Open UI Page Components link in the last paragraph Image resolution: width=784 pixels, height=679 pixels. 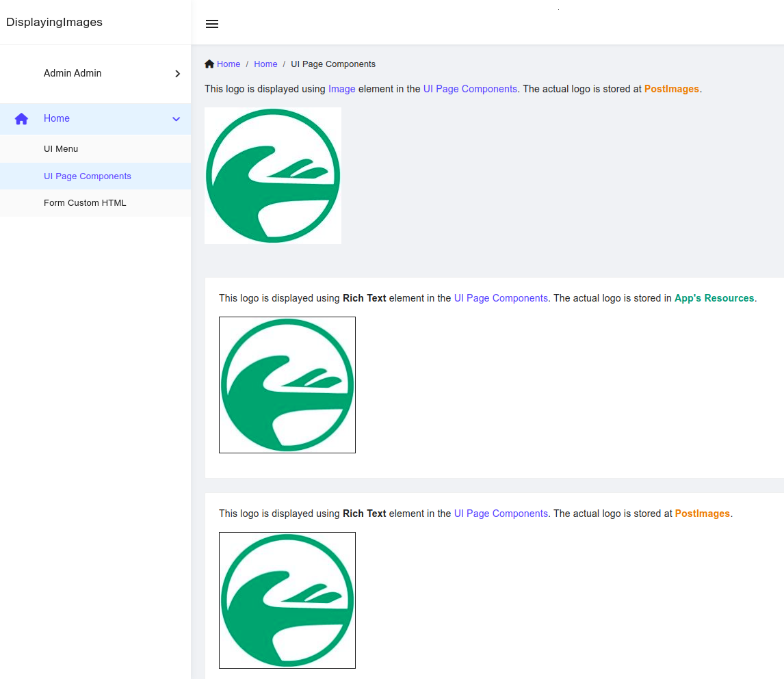click(501, 514)
